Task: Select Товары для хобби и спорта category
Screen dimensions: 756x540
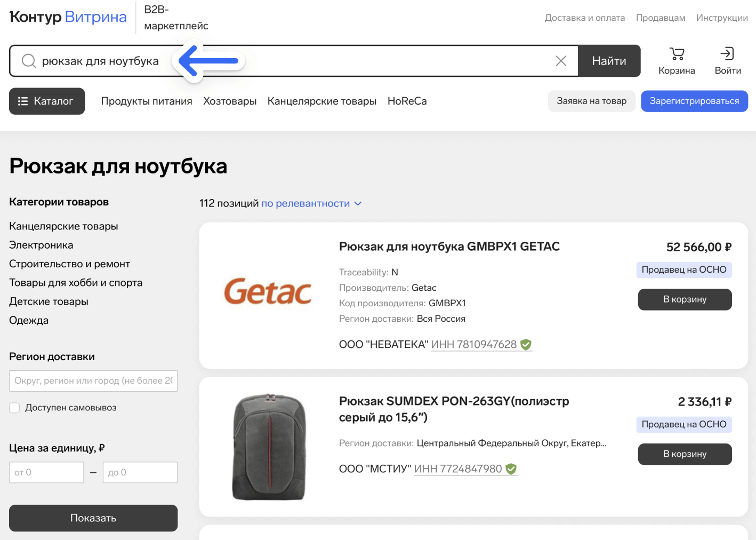Action: (76, 283)
